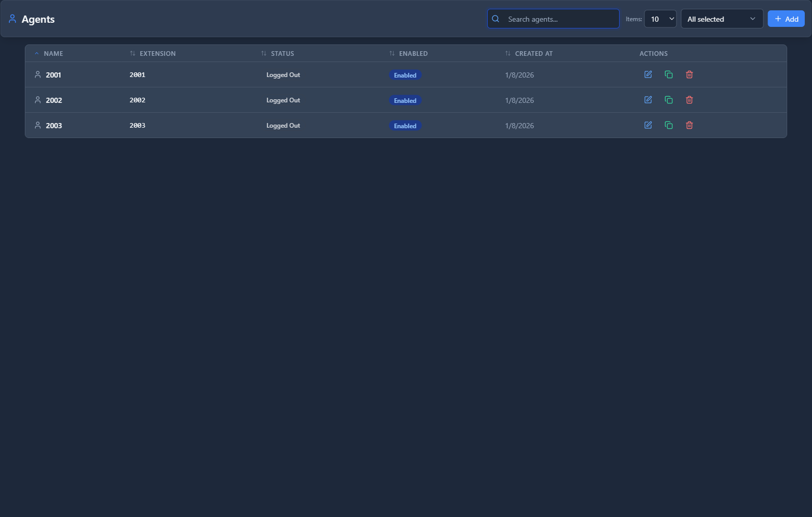
Task: Sort table by Status column header
Action: pyautogui.click(x=282, y=54)
